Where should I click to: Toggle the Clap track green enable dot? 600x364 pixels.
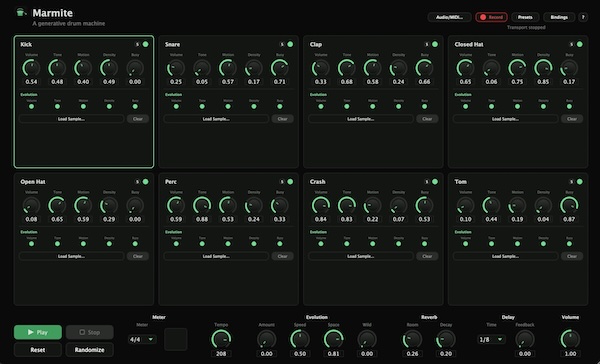pos(435,44)
